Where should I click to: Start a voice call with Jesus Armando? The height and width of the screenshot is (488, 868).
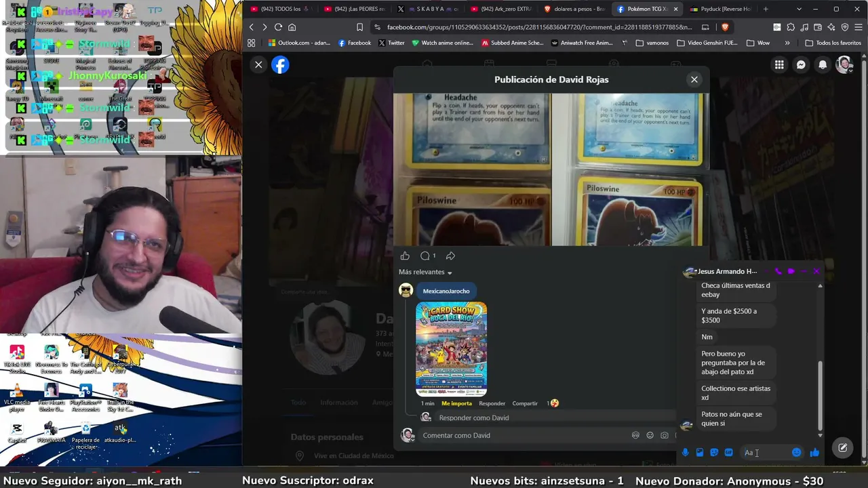(x=778, y=271)
